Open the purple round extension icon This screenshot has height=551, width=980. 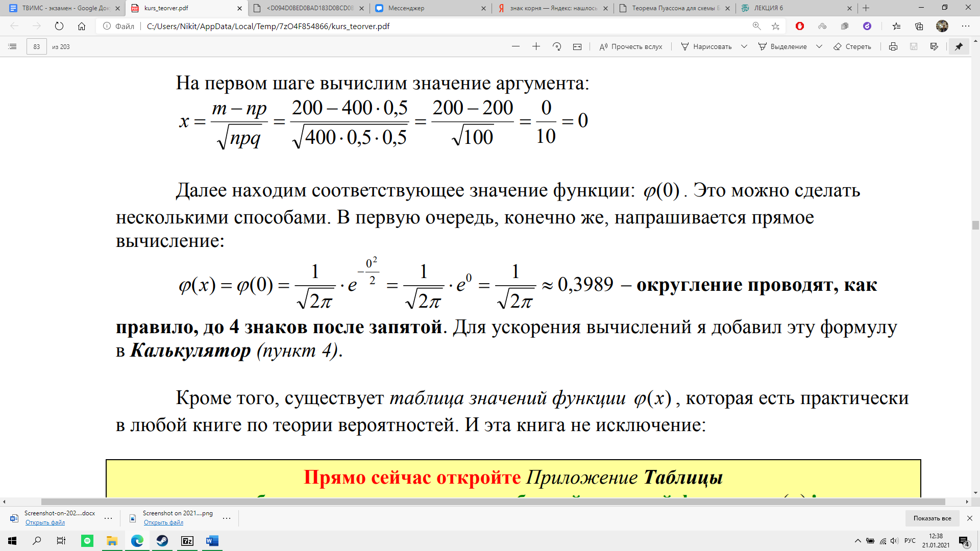[867, 26]
